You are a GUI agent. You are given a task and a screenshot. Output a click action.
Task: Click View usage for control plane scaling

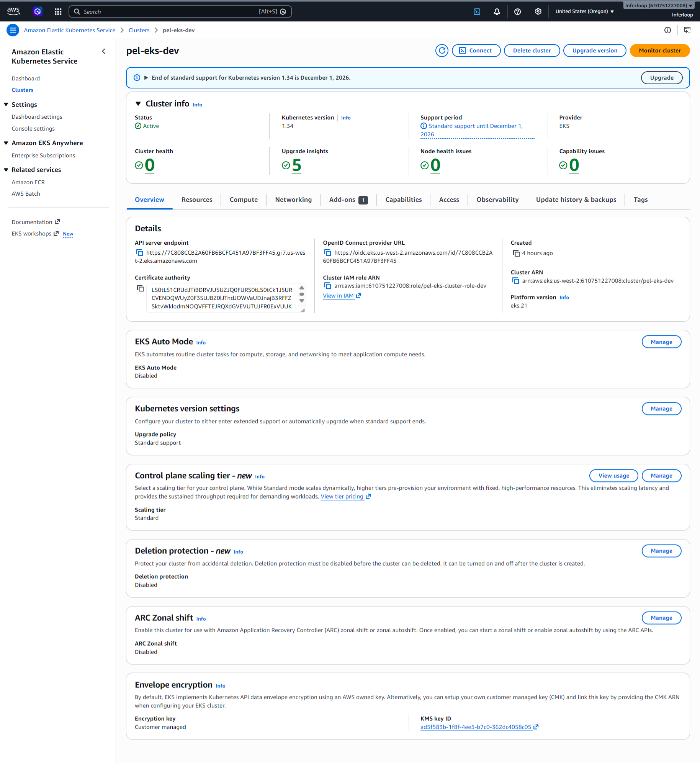(613, 476)
